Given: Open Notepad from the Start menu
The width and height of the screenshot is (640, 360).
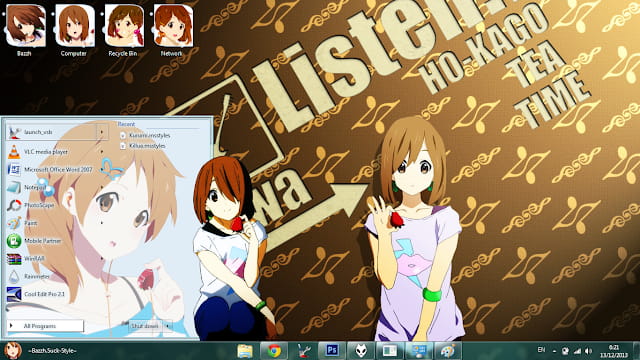Looking at the screenshot, I should click(x=56, y=187).
